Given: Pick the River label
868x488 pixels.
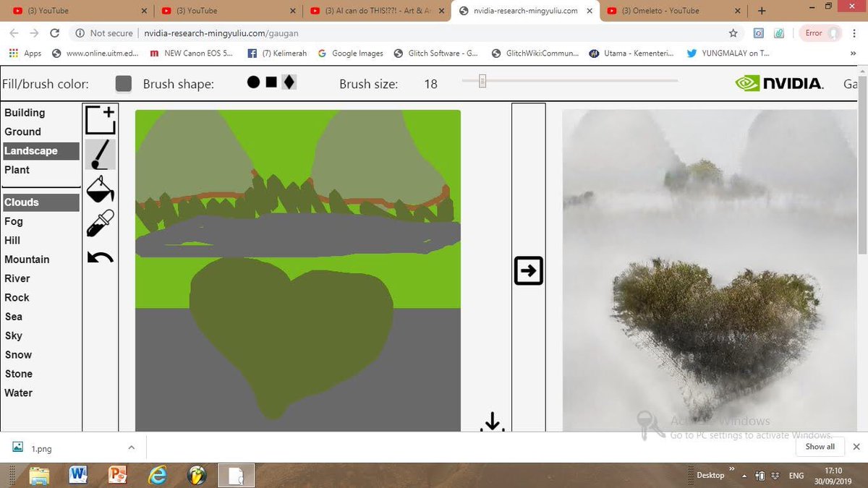Looking at the screenshot, I should click(x=17, y=278).
